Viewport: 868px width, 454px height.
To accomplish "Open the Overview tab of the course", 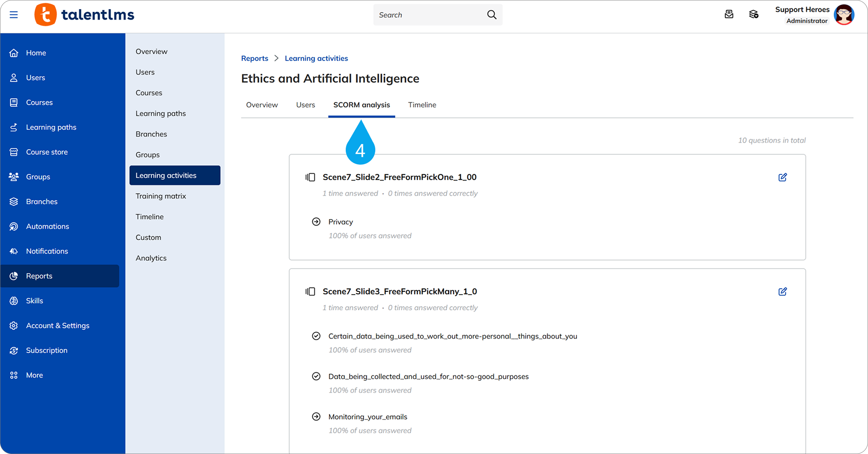I will [x=262, y=105].
